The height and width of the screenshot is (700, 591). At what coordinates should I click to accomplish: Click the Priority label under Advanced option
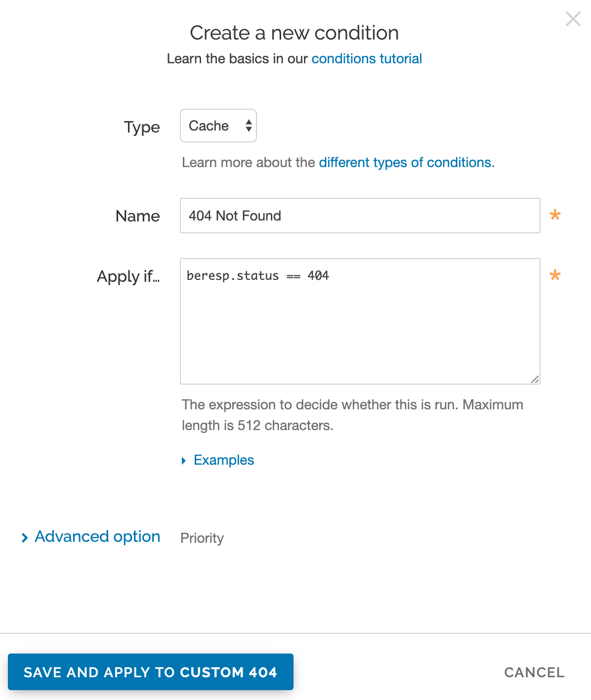[202, 538]
